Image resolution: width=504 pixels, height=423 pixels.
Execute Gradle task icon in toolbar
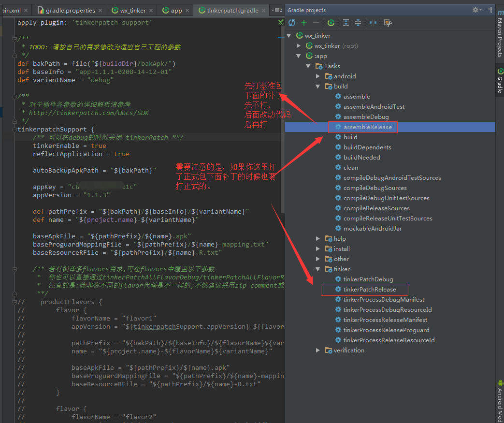coord(331,23)
